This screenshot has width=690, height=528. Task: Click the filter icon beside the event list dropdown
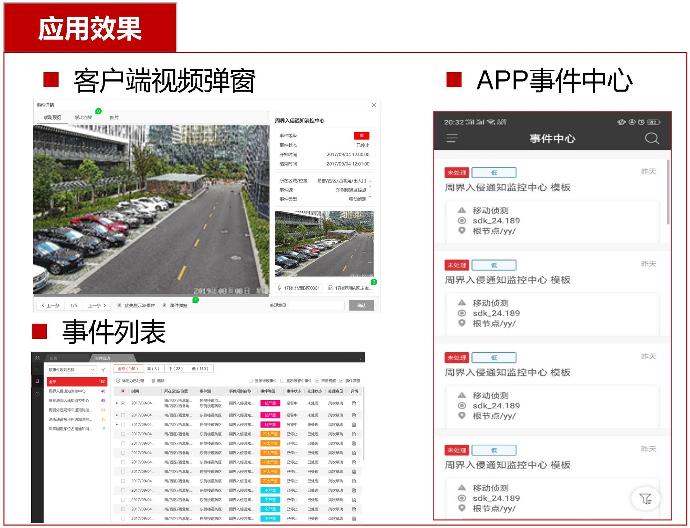point(102,369)
